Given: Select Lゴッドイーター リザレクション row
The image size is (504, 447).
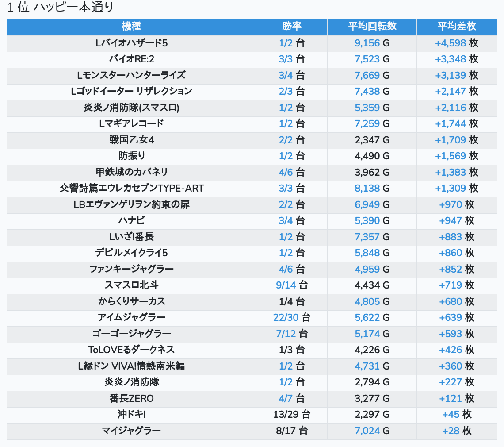Looking at the screenshot, I should [x=131, y=92].
